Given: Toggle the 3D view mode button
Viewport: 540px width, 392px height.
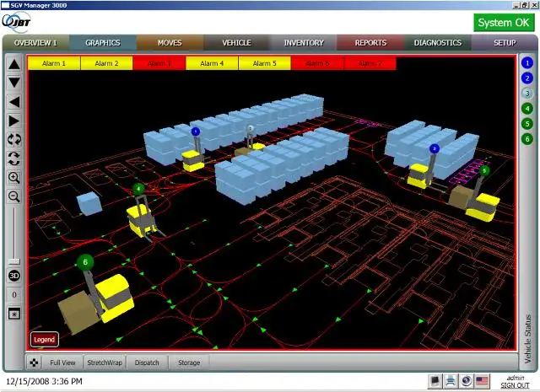Looking at the screenshot, I should pyautogui.click(x=14, y=276).
